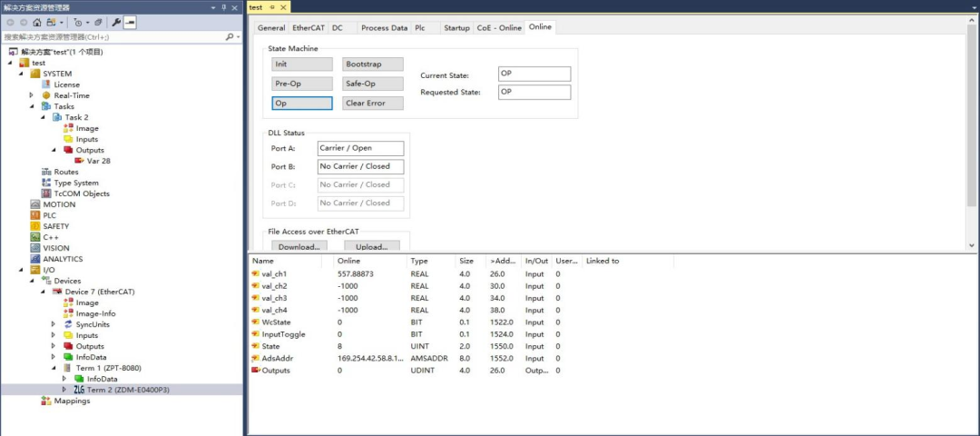Select Term 2 (ZDM-E0400P3) in the tree

pos(128,390)
